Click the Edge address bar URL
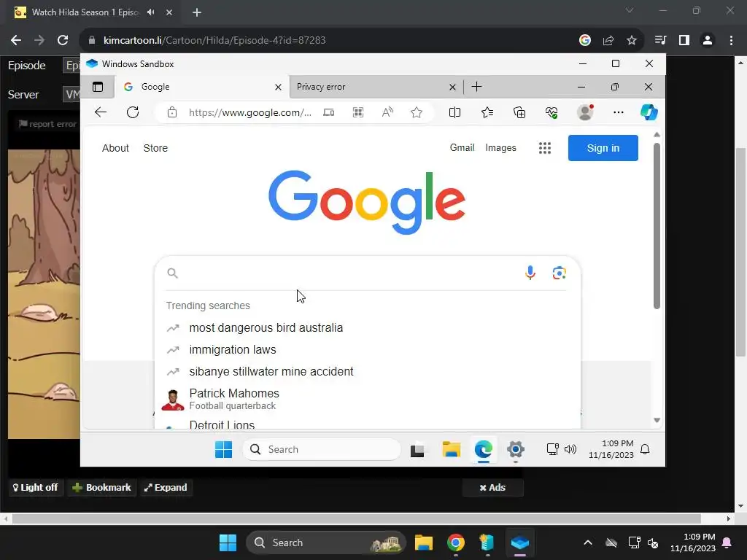 249,112
